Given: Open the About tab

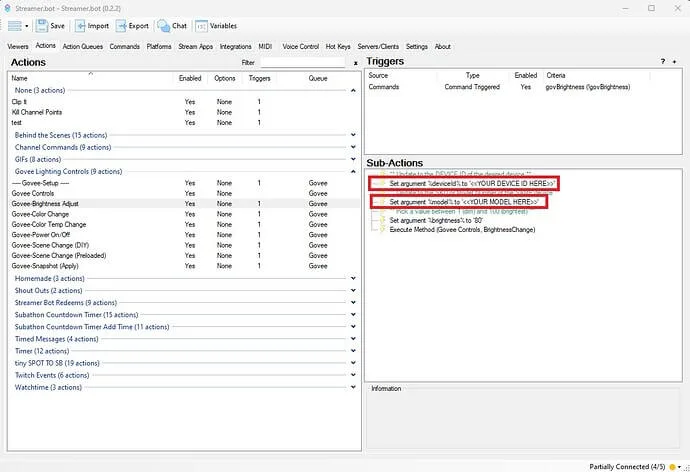Looking at the screenshot, I should 443,47.
